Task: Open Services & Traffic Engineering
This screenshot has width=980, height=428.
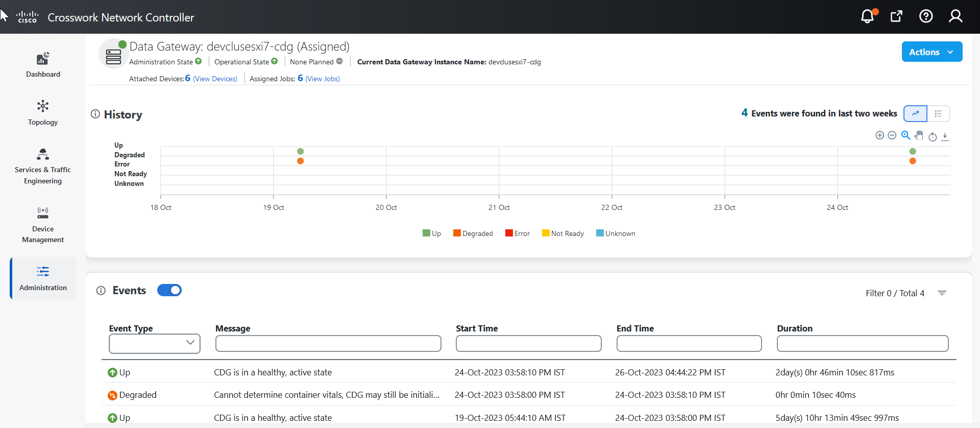Action: 43,167
